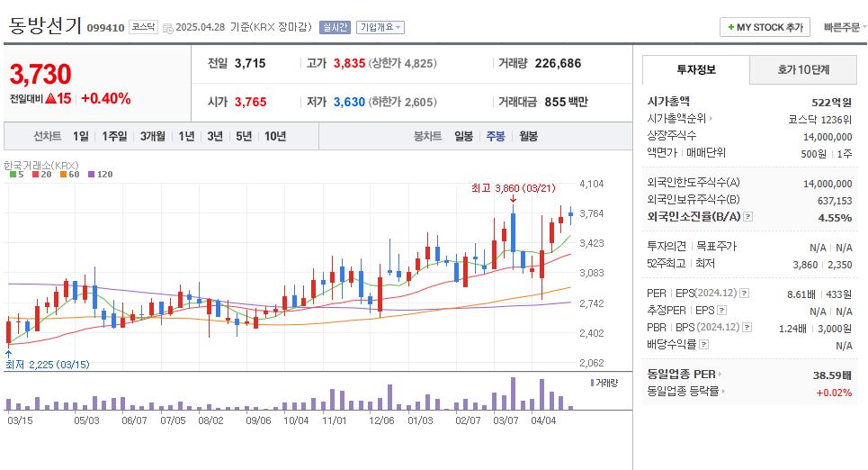Open help icon beside PBR BPS(2024.12)
Image resolution: width=868 pixels, height=470 pixels.
[747, 328]
